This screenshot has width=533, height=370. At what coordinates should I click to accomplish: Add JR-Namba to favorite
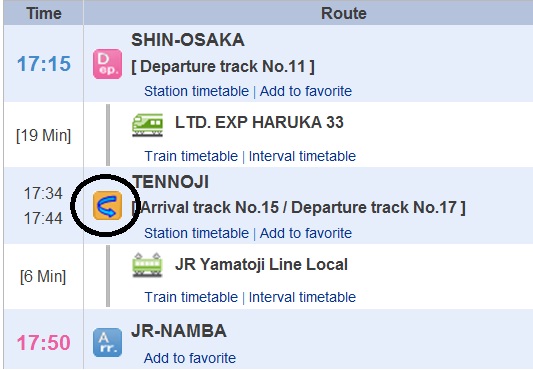(x=190, y=358)
